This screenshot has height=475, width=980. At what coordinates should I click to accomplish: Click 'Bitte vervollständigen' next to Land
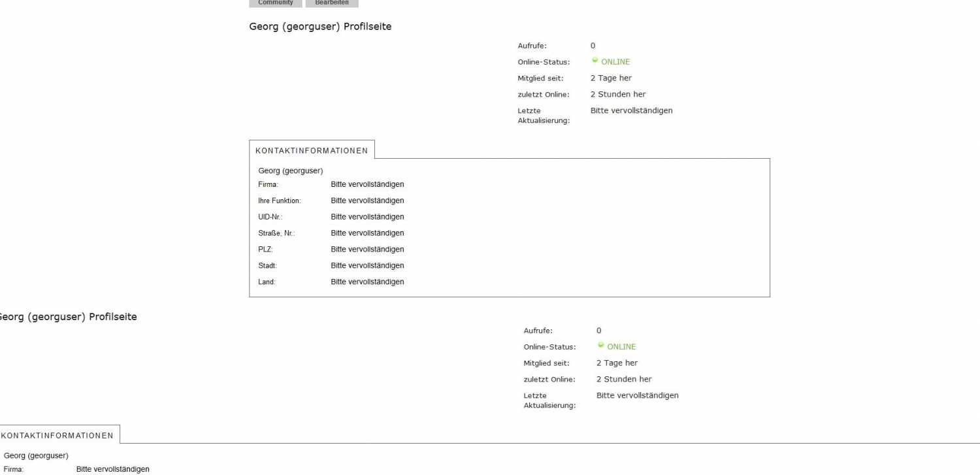click(x=367, y=282)
